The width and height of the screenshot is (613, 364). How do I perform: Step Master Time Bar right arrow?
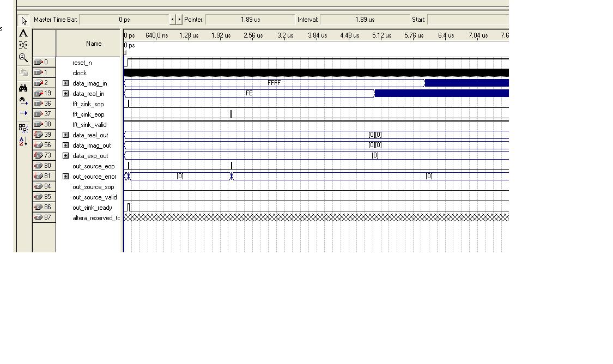[179, 20]
